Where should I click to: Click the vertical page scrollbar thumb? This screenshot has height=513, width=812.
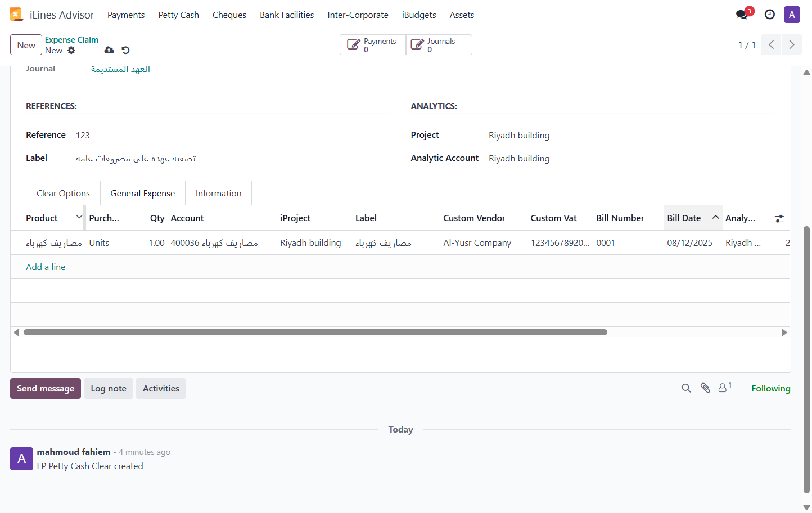coord(806,359)
